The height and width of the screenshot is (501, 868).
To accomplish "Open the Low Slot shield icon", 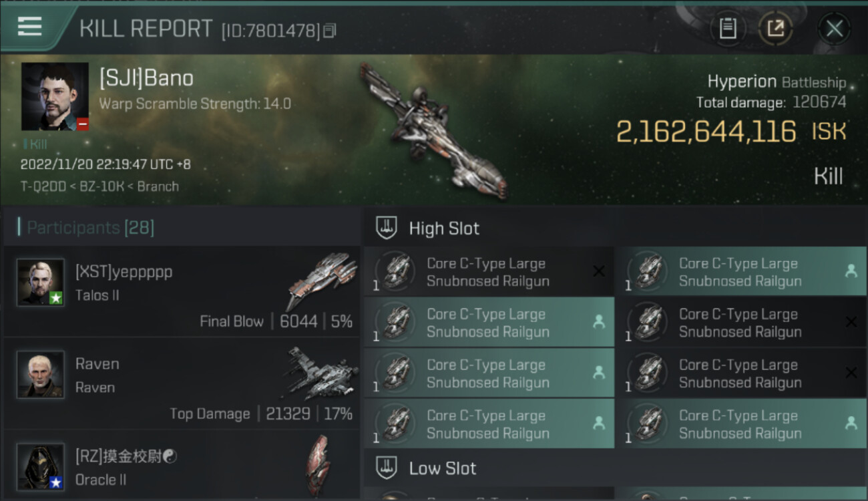I will [387, 468].
